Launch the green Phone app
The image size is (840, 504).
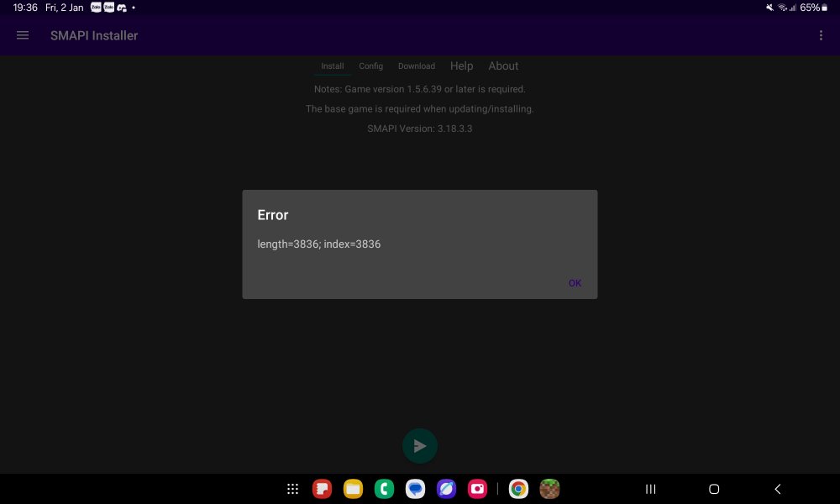pyautogui.click(x=384, y=489)
